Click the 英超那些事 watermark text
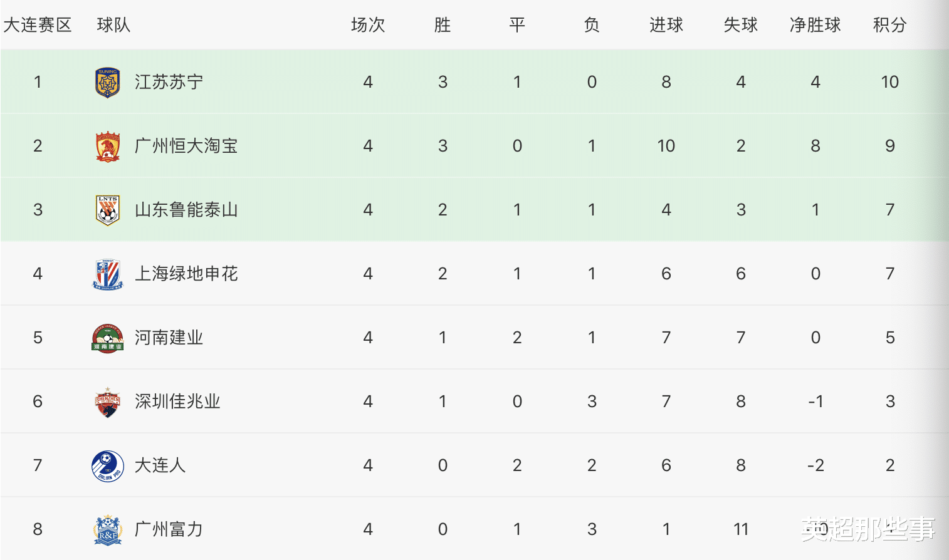The height and width of the screenshot is (560, 949). [868, 530]
